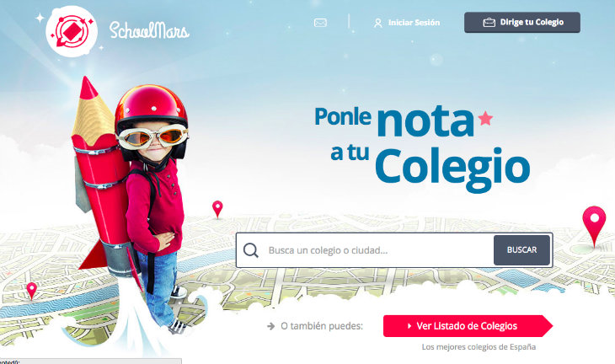Click the pink star next to nota
The width and height of the screenshot is (615, 364).
click(485, 118)
